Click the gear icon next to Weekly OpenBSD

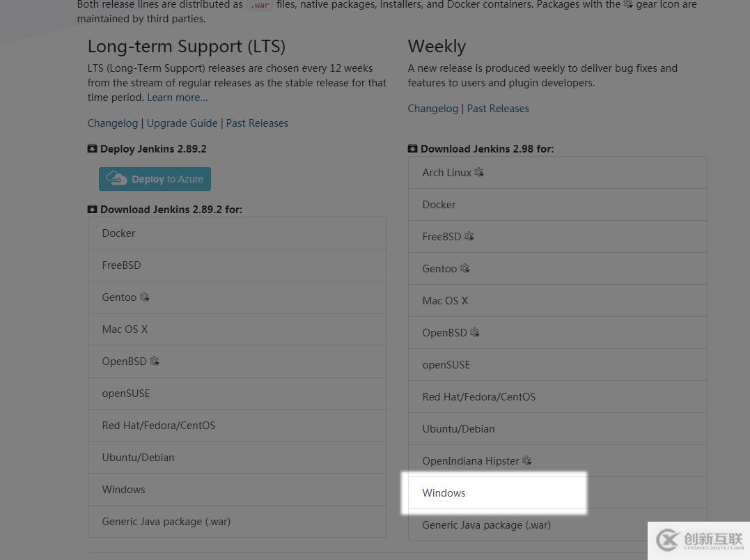[475, 332]
